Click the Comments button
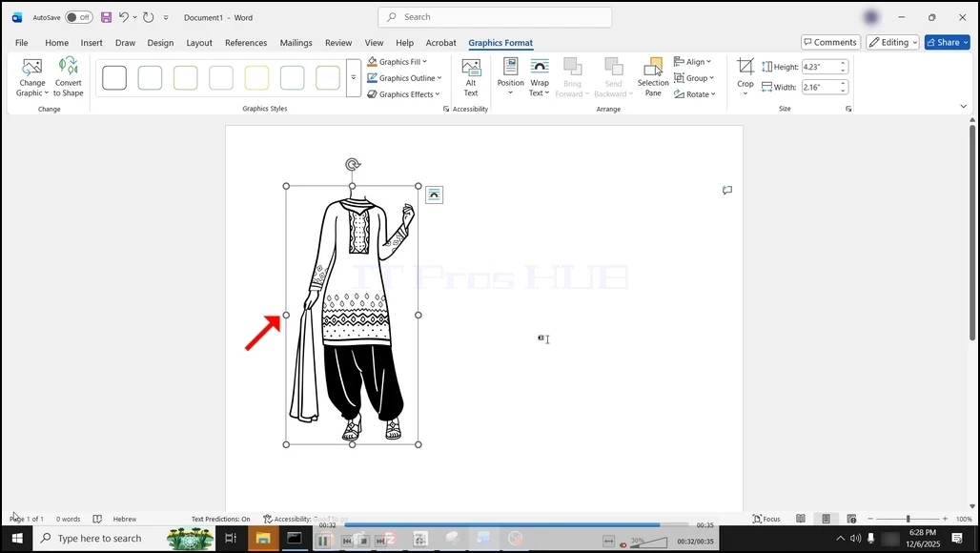Image resolution: width=980 pixels, height=553 pixels. [x=830, y=43]
